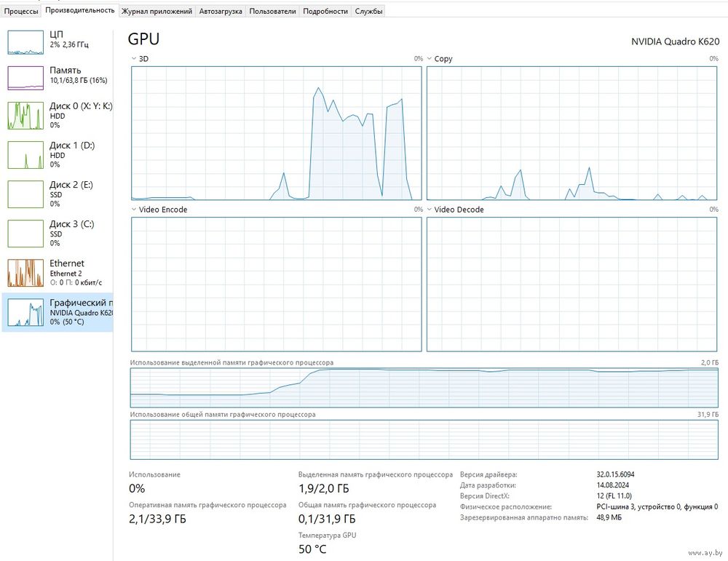This screenshot has height=561, width=728.
Task: Click the Память usage graph icon
Action: coord(26,78)
